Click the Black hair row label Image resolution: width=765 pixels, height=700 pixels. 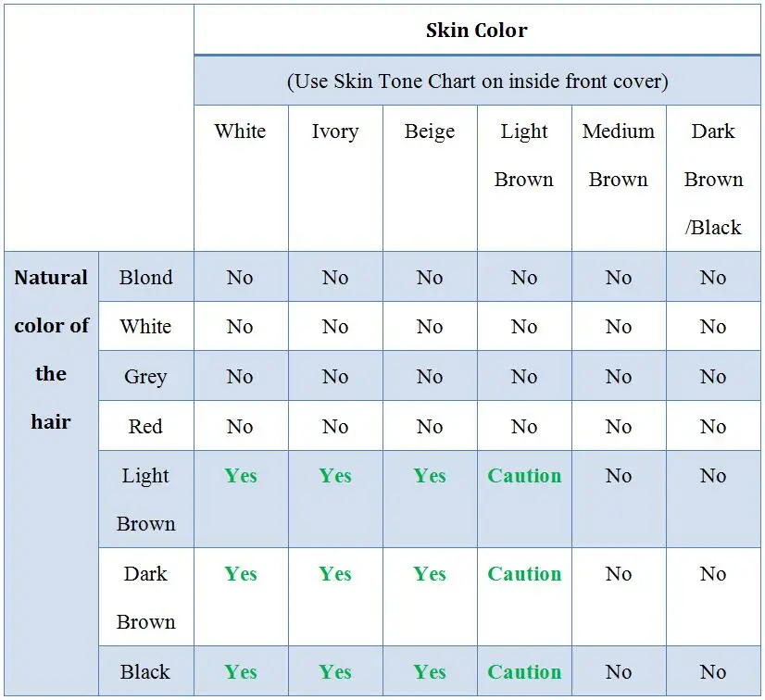click(x=144, y=671)
